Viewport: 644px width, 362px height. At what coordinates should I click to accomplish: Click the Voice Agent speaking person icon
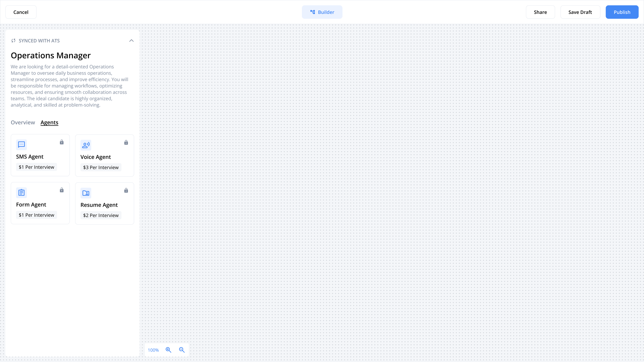(x=86, y=145)
